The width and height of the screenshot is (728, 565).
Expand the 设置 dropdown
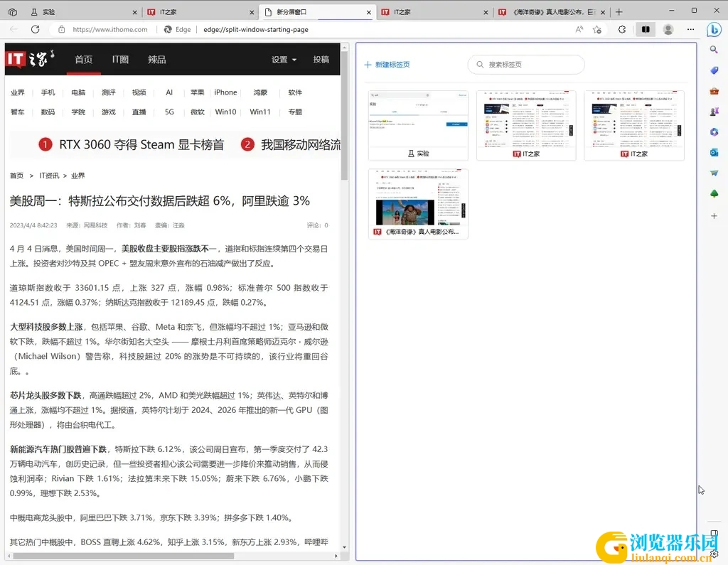(x=284, y=60)
